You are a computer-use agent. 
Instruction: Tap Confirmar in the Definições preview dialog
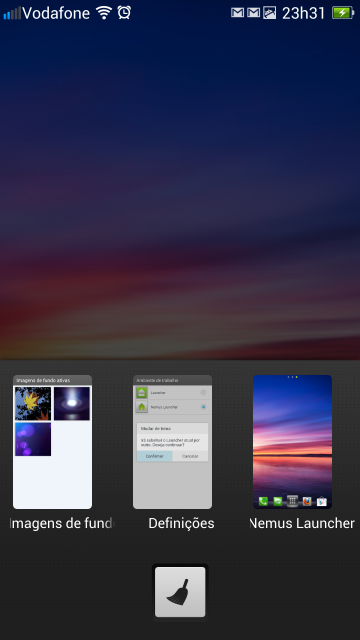pyautogui.click(x=154, y=456)
